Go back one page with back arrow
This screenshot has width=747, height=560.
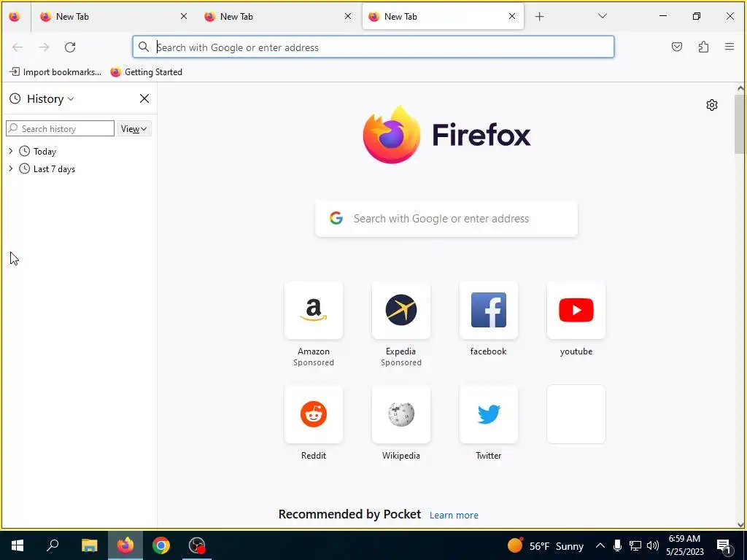(18, 47)
